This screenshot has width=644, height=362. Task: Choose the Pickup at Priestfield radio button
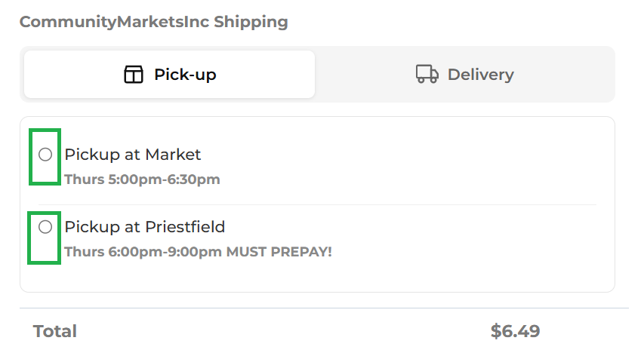pyautogui.click(x=45, y=227)
